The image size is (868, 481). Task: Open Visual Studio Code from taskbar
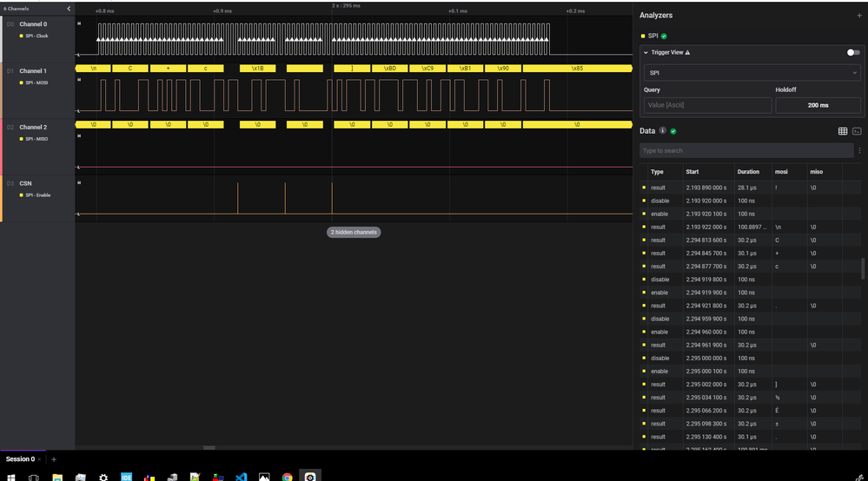click(x=241, y=478)
